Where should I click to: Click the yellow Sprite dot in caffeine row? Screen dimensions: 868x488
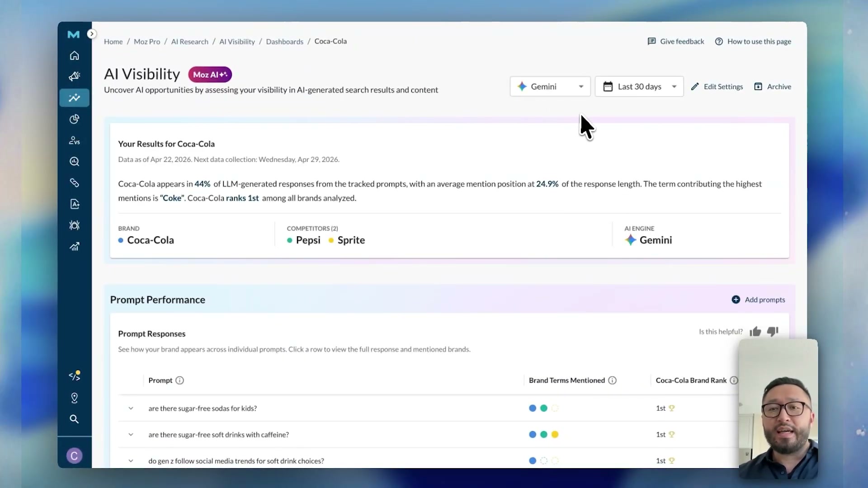click(555, 434)
